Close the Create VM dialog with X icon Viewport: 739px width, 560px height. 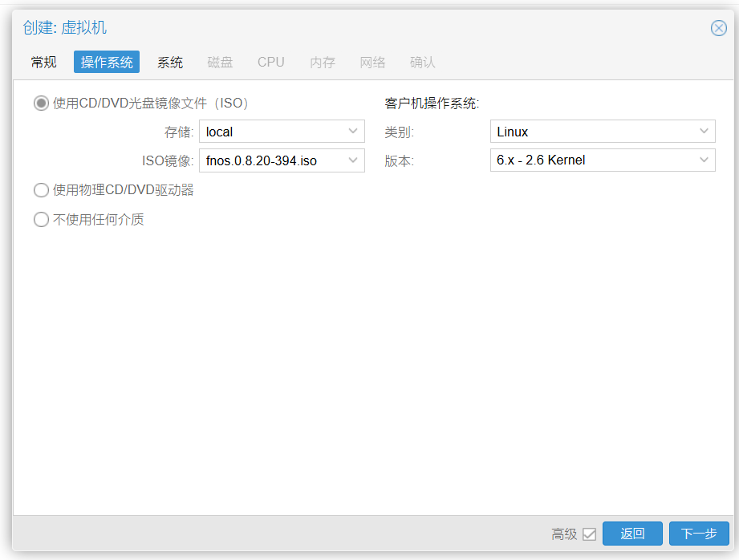[718, 28]
